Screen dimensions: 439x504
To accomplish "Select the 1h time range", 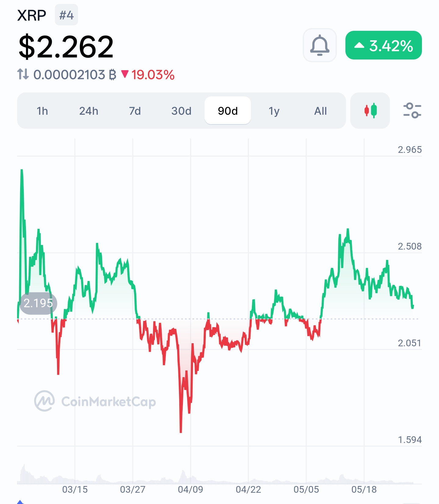I will [42, 111].
